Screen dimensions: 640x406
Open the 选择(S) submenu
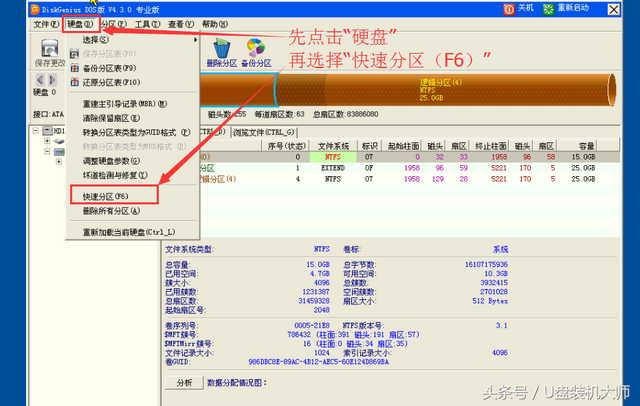click(133, 40)
